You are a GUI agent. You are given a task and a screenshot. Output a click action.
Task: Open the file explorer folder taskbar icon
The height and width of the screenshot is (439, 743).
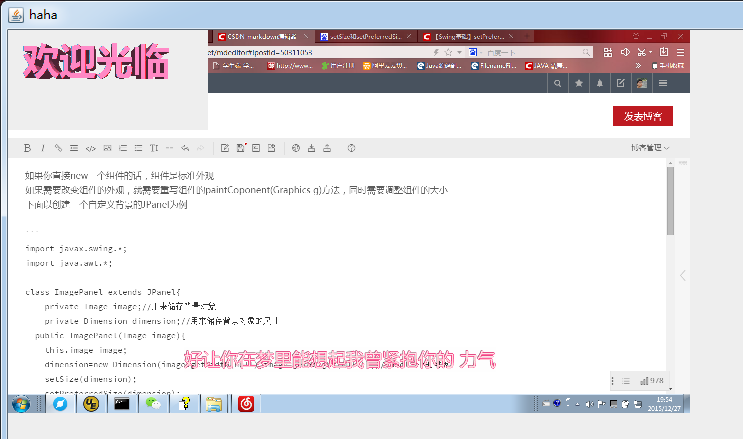(214, 404)
